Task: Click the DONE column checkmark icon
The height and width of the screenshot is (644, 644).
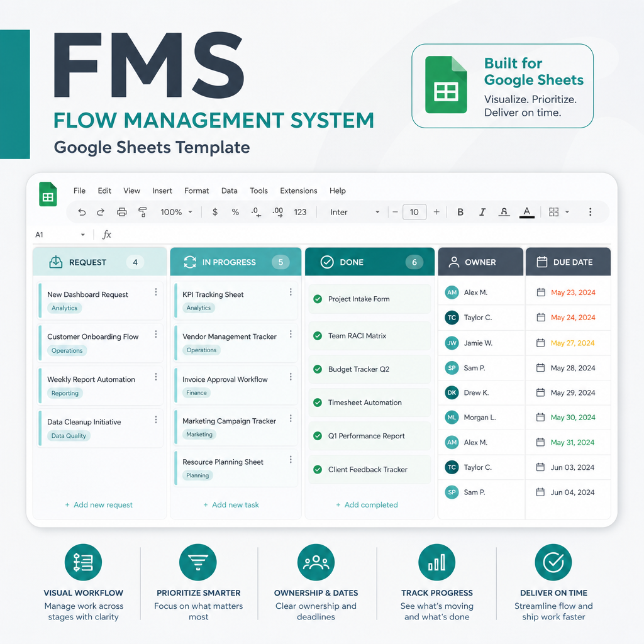Action: pos(327,262)
